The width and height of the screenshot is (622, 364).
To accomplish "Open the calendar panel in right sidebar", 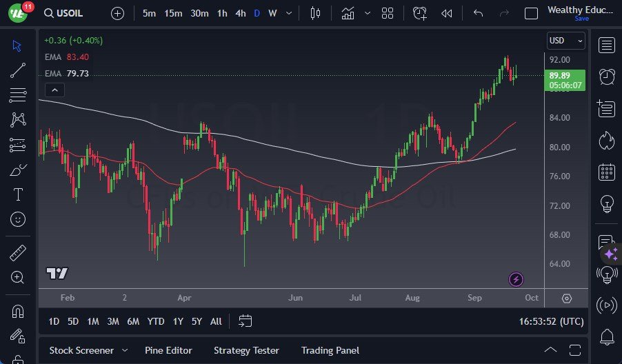I will (x=607, y=172).
